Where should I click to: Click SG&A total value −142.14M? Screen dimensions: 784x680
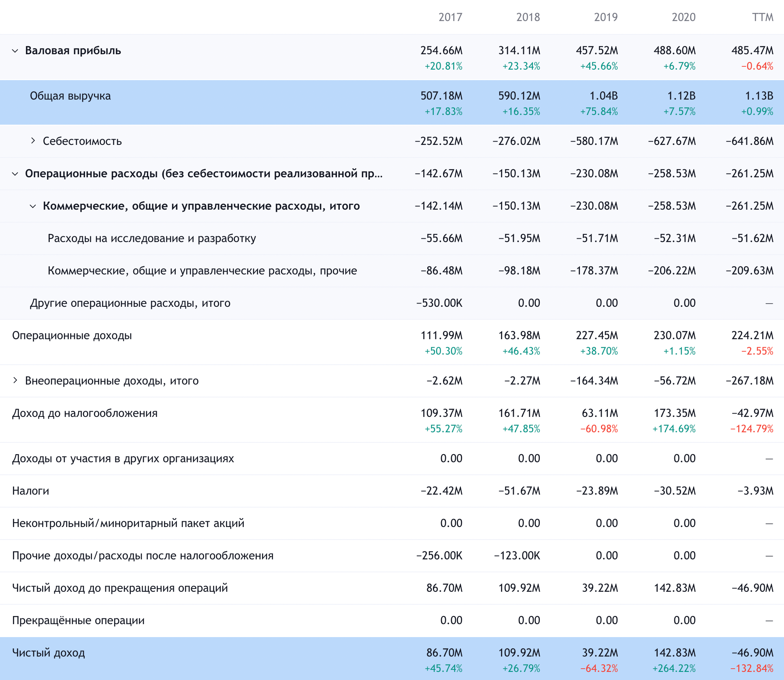pos(439,206)
